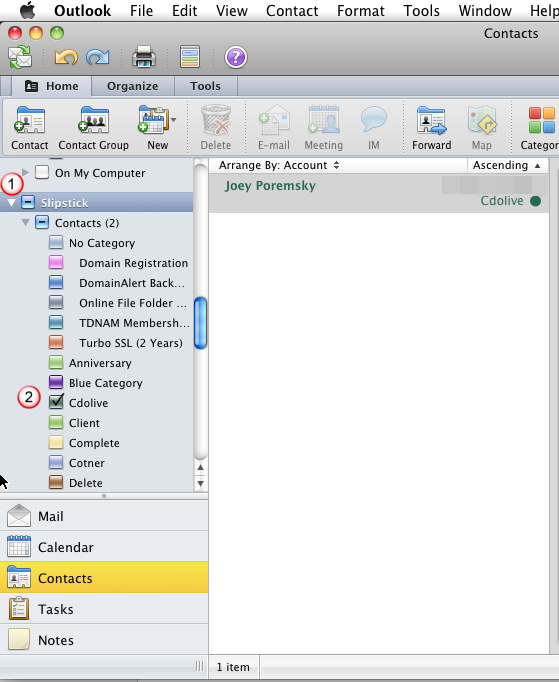Screen dimensions: 559x682
Task: Toggle the Contacts (2) checkbox
Action: pyautogui.click(x=42, y=222)
